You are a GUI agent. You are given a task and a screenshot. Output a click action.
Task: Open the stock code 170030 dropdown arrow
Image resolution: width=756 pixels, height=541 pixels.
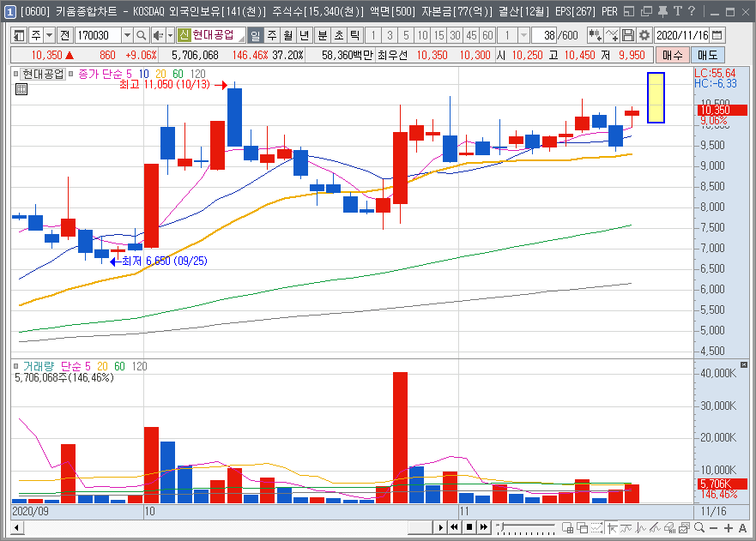127,35
